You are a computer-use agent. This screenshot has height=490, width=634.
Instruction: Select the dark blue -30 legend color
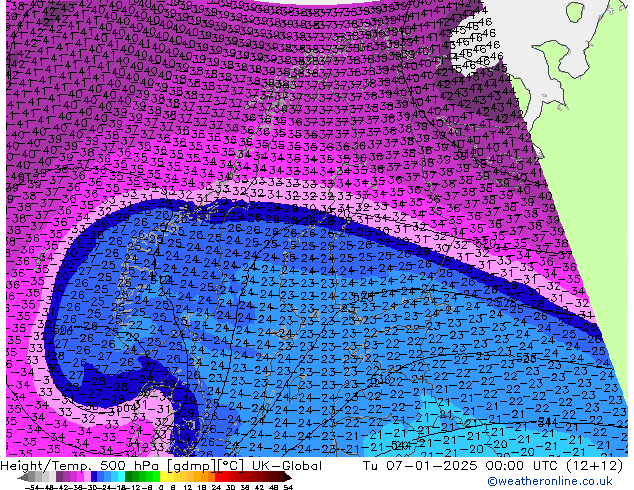coord(94,477)
